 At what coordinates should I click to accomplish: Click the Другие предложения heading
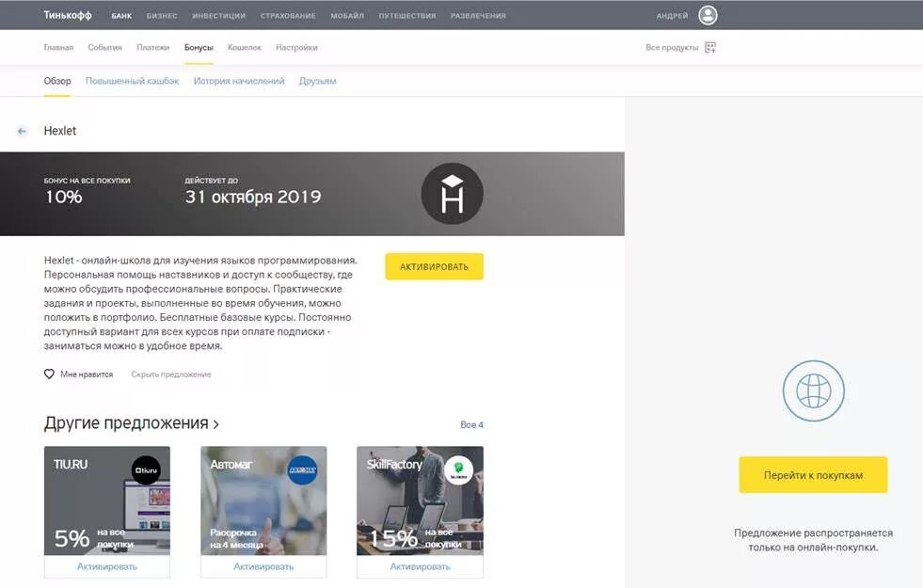126,423
